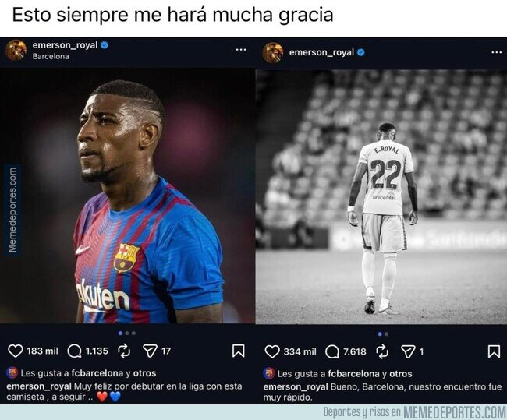The width and height of the screenshot is (507, 420).
Task: Like the right black-and-white post
Action: 272,351
